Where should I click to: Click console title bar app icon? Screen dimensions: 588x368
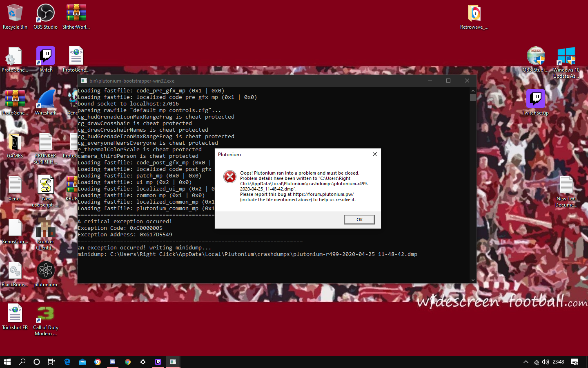coord(84,81)
